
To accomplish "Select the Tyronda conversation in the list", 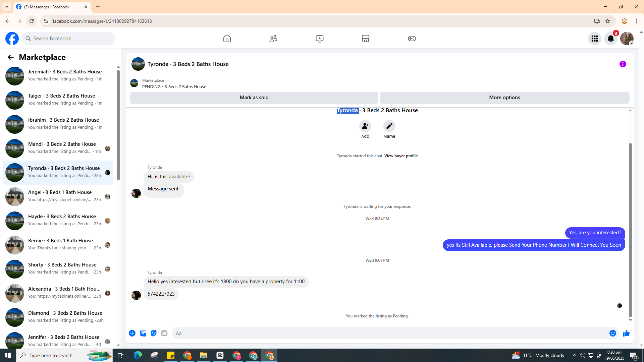I will (x=58, y=172).
